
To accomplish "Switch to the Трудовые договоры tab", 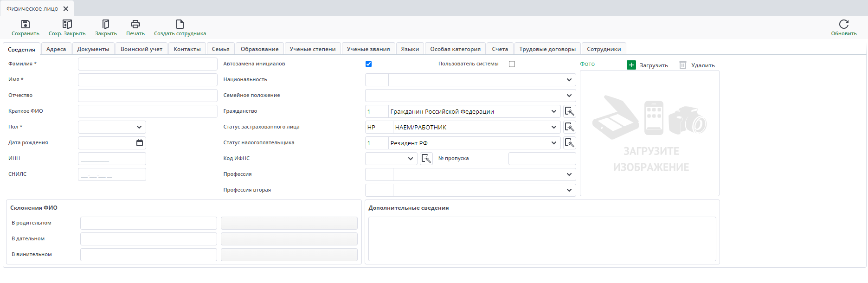I will (547, 49).
